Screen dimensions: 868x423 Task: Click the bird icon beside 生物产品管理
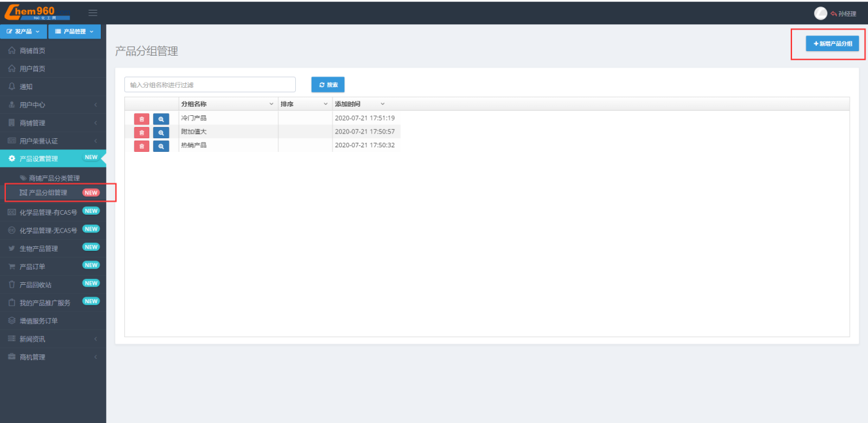coord(12,249)
